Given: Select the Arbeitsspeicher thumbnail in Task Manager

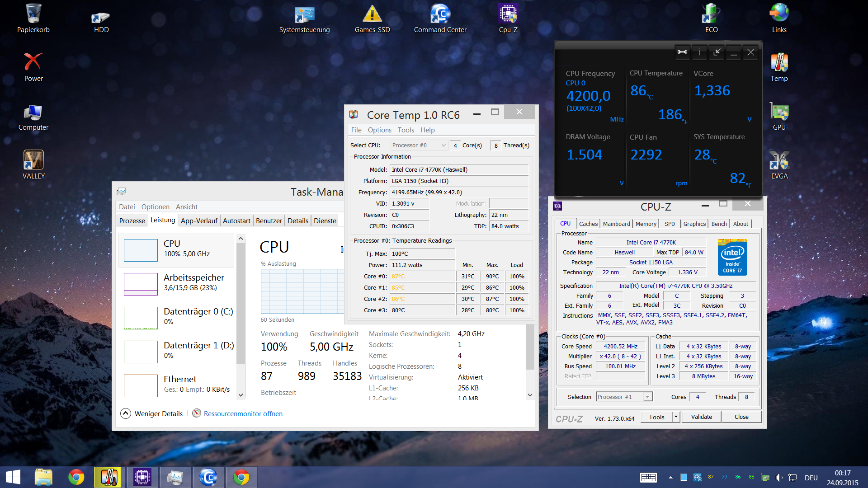Looking at the screenshot, I should 141,283.
